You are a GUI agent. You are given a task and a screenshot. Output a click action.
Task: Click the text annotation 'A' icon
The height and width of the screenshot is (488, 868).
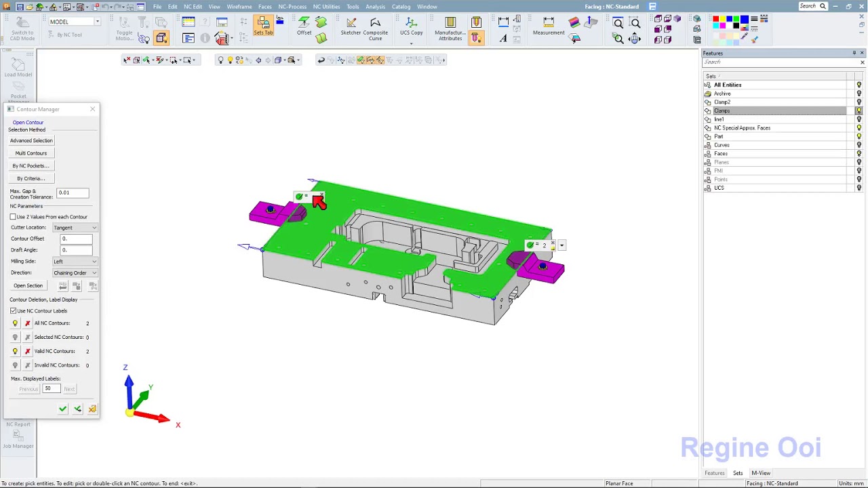tap(503, 39)
